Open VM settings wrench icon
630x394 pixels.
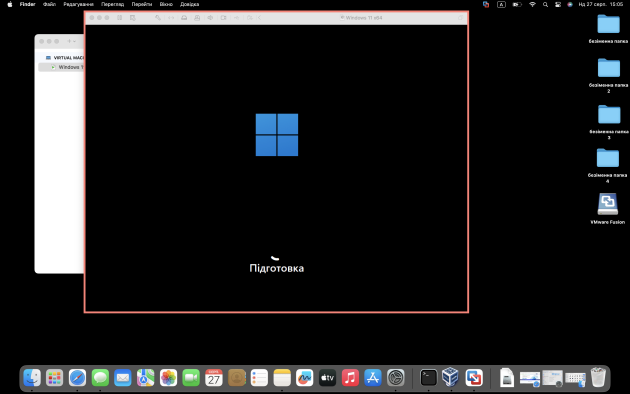pos(158,18)
